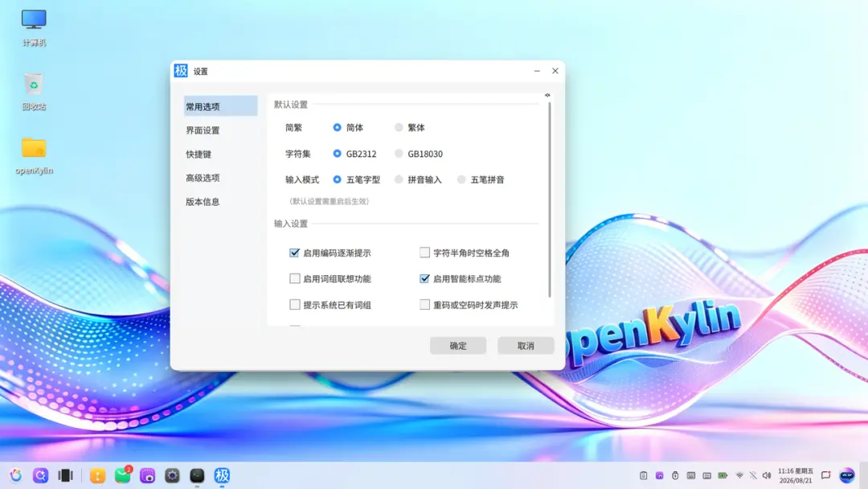
Task: Click the purple tray app icon
Action: tap(659, 475)
